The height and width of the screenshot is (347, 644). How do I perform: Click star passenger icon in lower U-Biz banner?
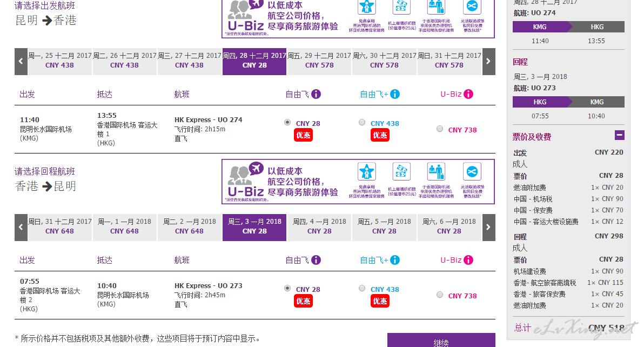[x=366, y=171]
